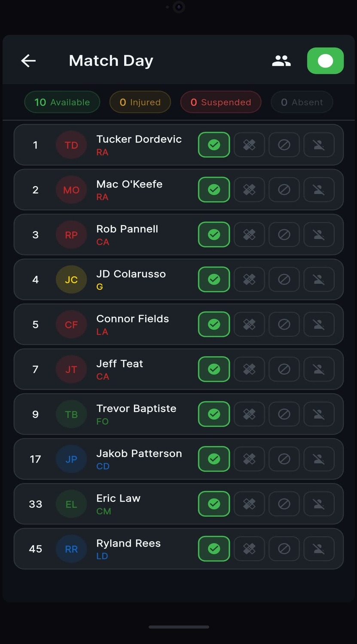
Task: Confirm Eric Law as available
Action: click(x=214, y=503)
